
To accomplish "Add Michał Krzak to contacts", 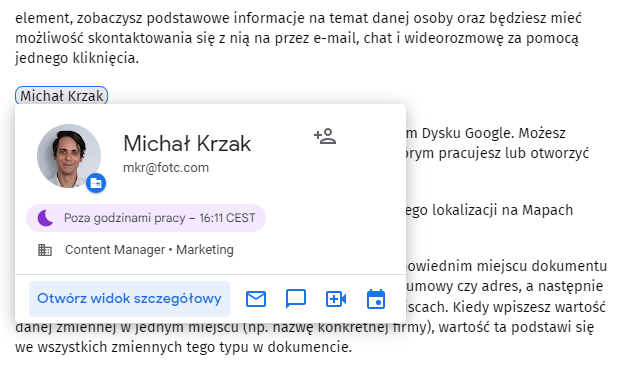I will pyautogui.click(x=325, y=136).
